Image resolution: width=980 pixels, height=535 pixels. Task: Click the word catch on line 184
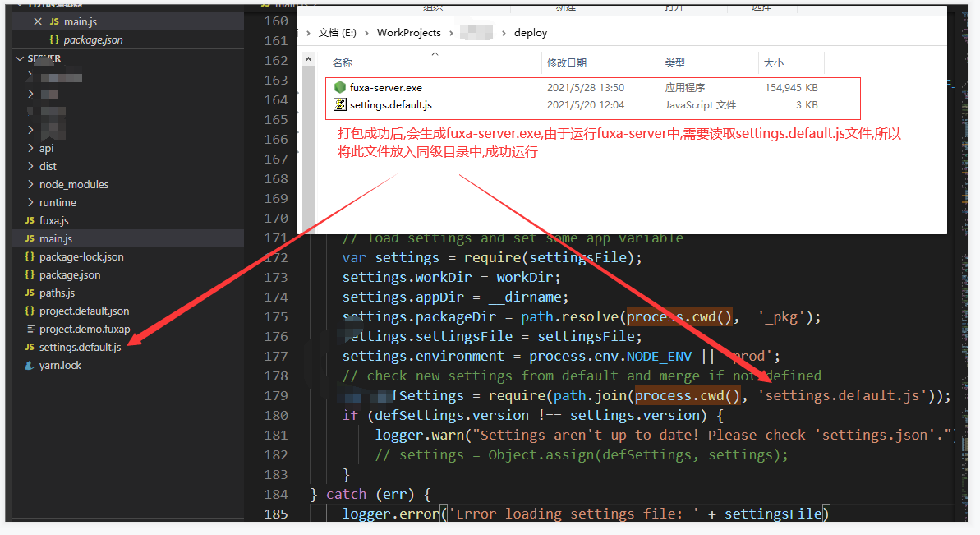(347, 495)
